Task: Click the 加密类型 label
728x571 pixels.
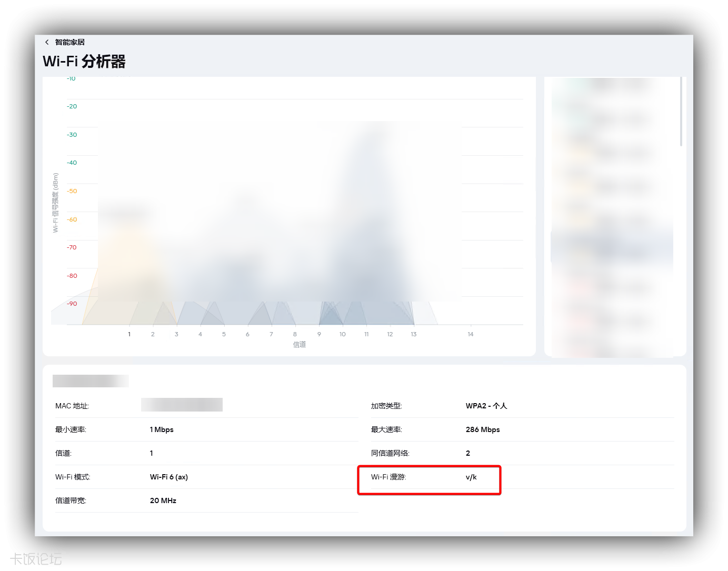Action: click(386, 406)
